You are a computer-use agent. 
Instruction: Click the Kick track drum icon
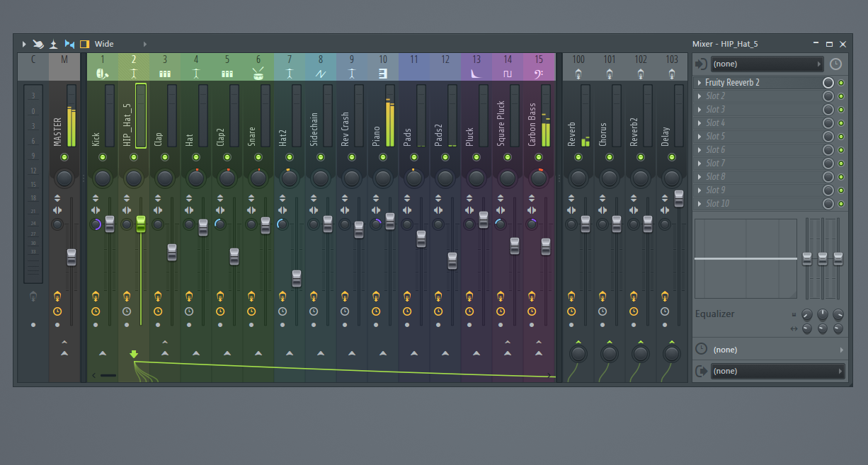coord(102,74)
